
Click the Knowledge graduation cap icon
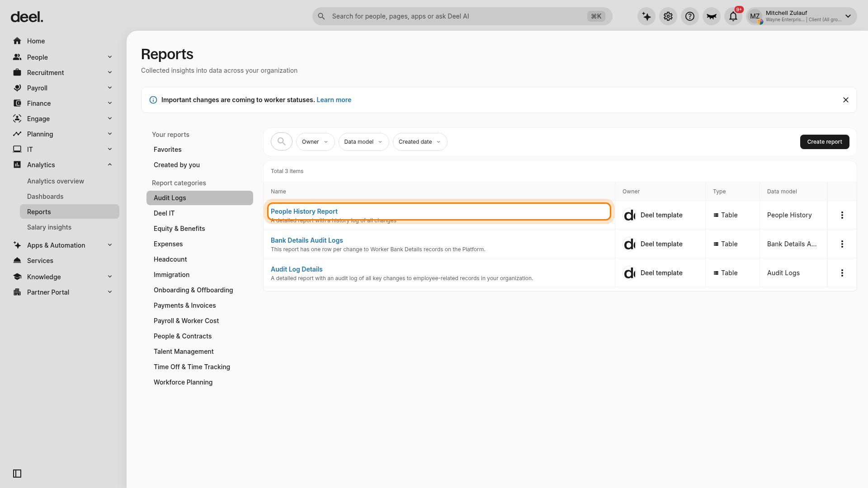tap(17, 277)
